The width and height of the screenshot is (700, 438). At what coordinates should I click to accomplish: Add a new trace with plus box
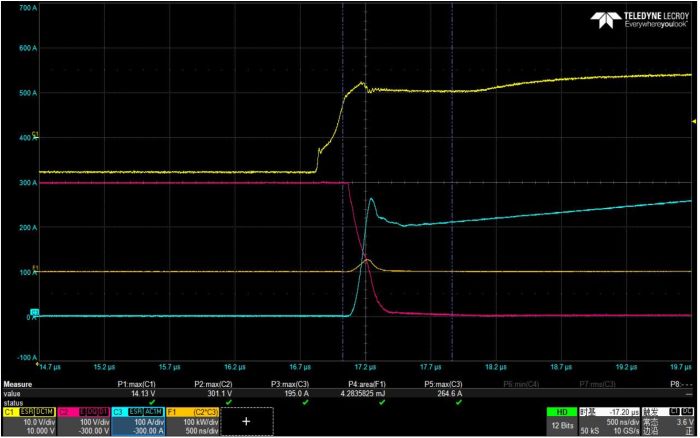[246, 421]
